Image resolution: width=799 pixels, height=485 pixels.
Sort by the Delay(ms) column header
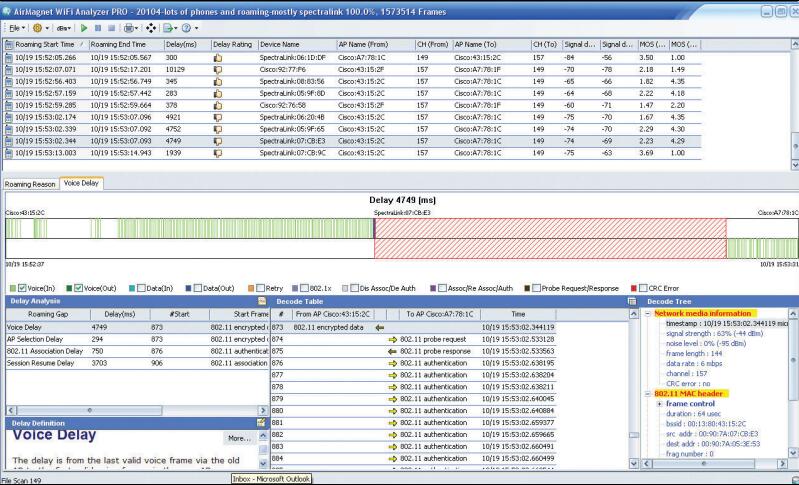pos(187,45)
